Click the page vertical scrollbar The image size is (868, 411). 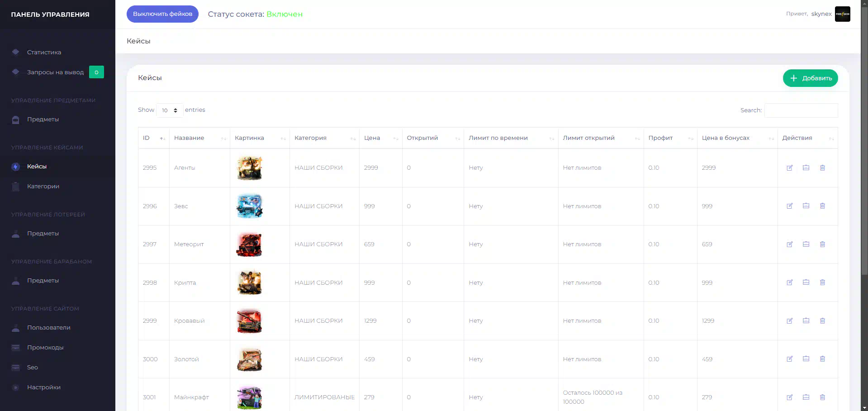(864, 181)
